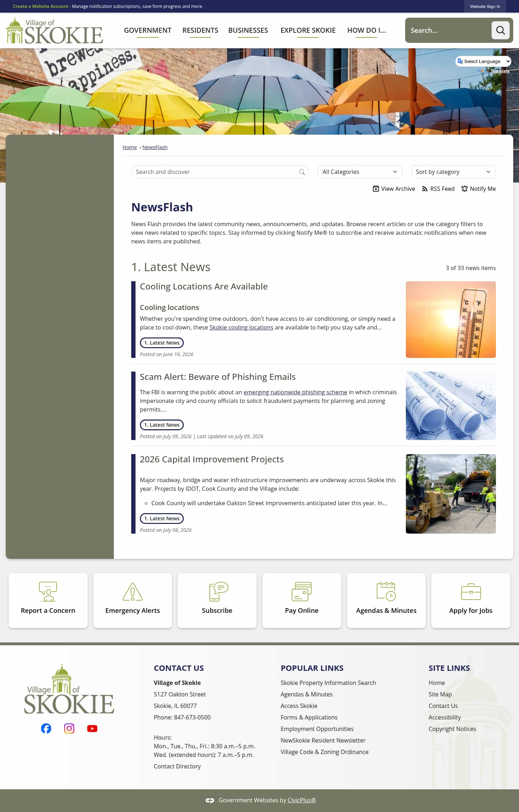The image size is (519, 812).
Task: Click the blueprints thumbnail image
Action: pos(451,406)
